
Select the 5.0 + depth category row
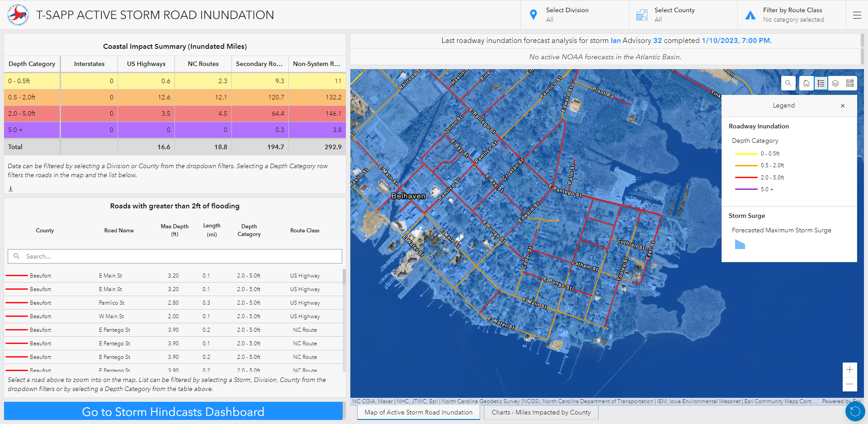32,130
